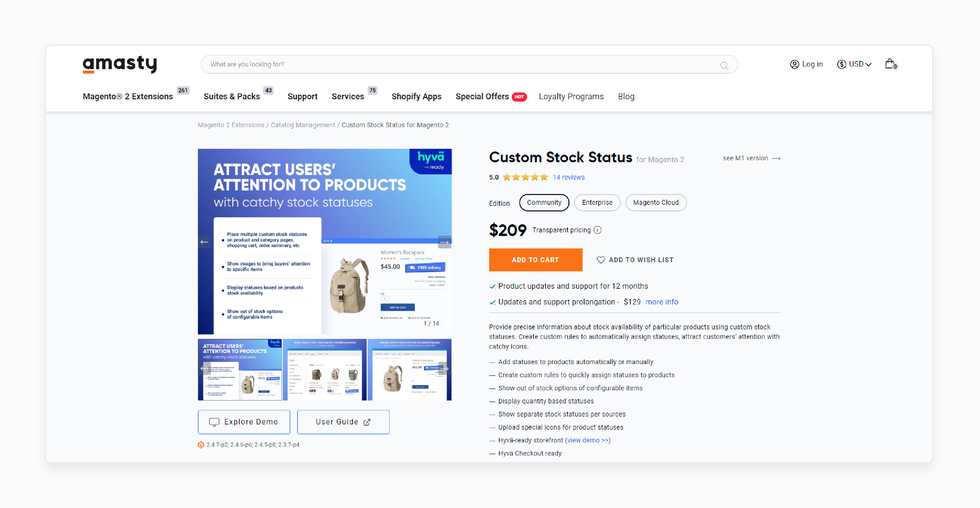Click the Add to Cart button

click(x=535, y=260)
